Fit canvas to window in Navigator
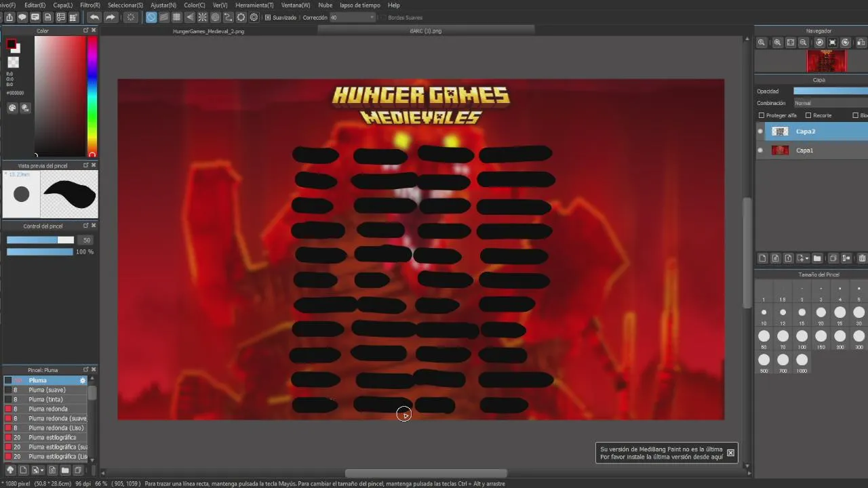The height and width of the screenshot is (488, 868). coord(791,42)
